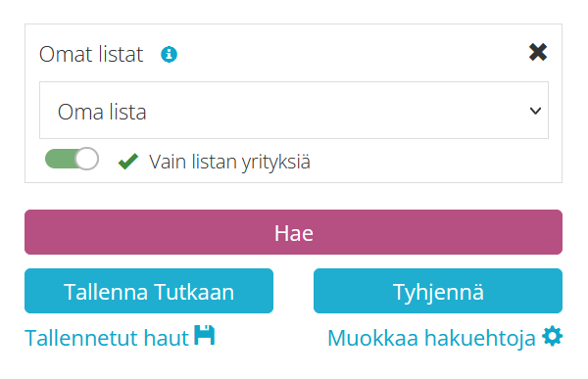Click the Omat listat heading text
The image size is (588, 379).
pyautogui.click(x=91, y=54)
